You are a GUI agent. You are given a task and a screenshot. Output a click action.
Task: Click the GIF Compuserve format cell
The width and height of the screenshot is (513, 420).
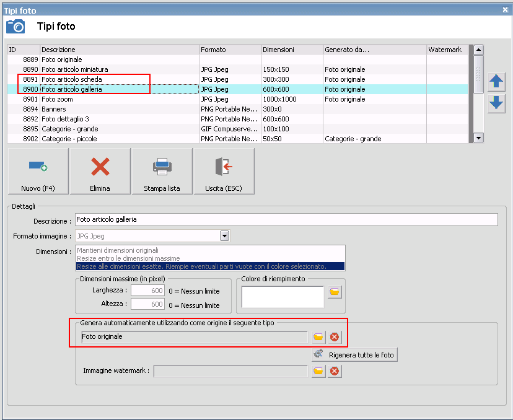[229, 129]
